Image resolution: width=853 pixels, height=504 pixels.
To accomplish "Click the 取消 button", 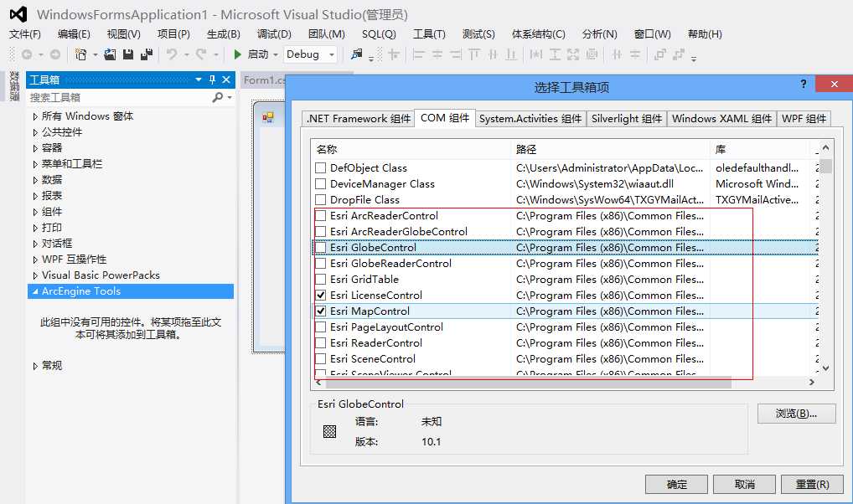I will click(744, 485).
